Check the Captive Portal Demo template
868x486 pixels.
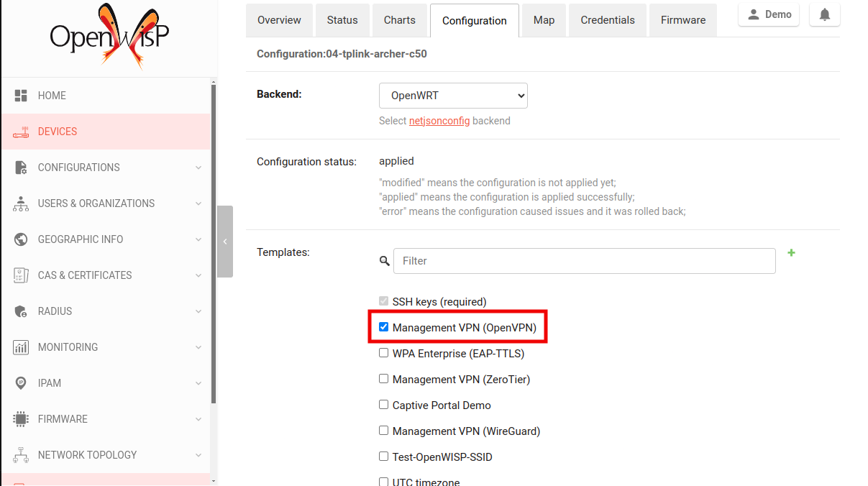pyautogui.click(x=383, y=404)
